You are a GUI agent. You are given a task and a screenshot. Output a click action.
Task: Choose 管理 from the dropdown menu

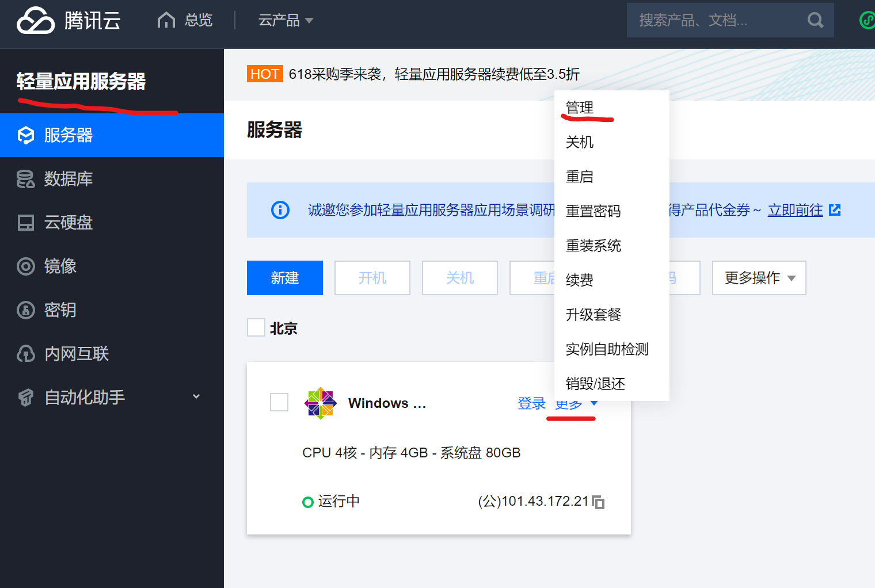tap(612, 108)
